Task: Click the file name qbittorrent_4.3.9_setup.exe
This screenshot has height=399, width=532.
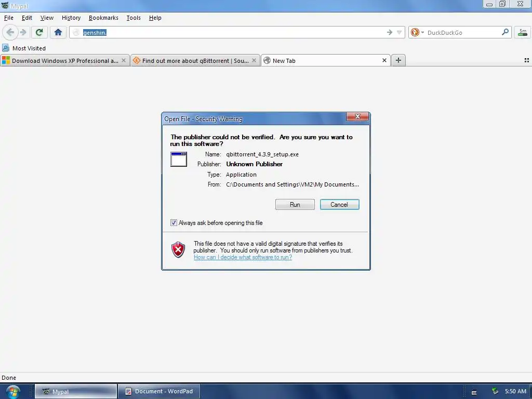Action: [x=262, y=154]
